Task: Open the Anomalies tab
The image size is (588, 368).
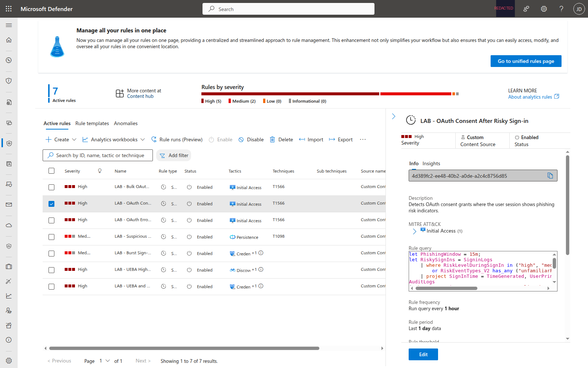Action: pyautogui.click(x=126, y=123)
